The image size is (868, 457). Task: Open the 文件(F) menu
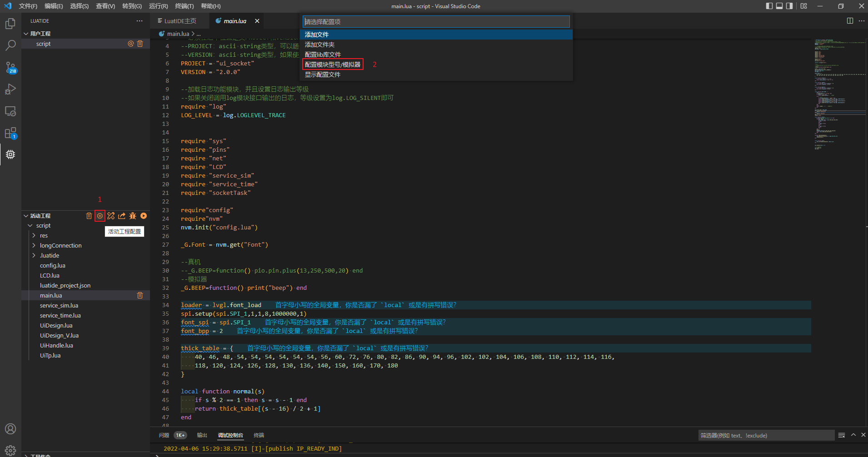coord(28,6)
